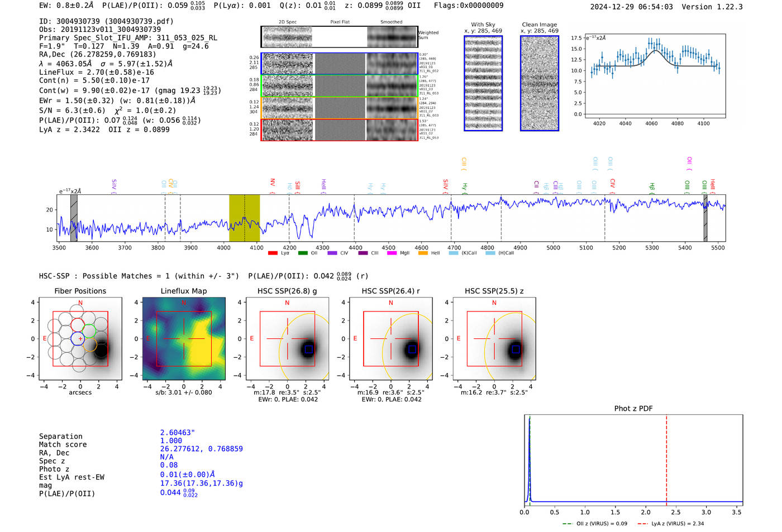Click the orange HeII legend swatch
Viewport: 782px width, 532px height.
(423, 253)
